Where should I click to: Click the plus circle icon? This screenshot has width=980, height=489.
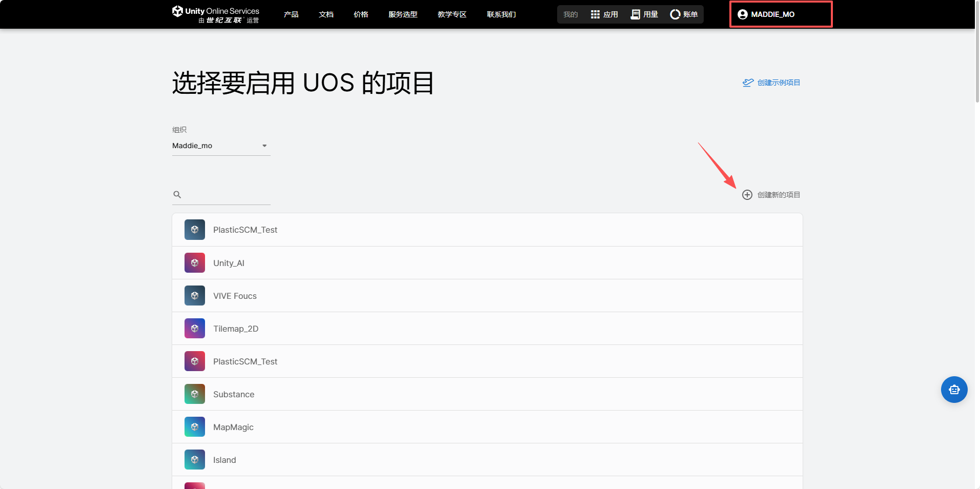747,195
